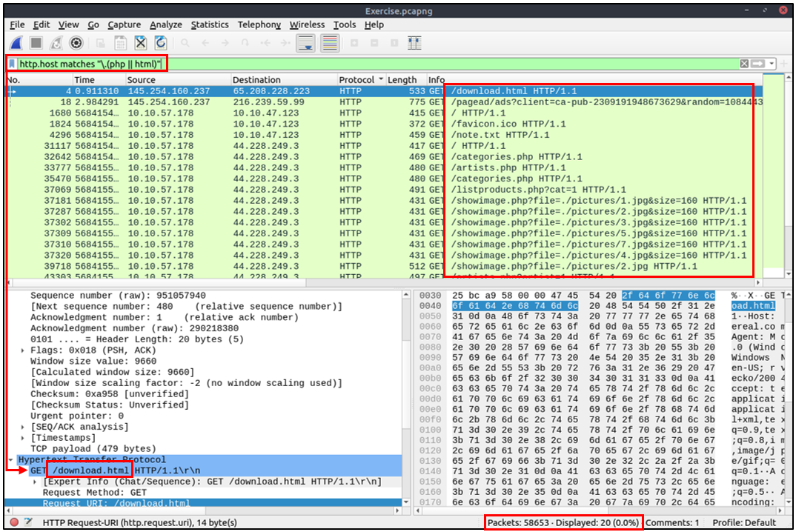Sort packets by Protocol column header
Screen dimensions: 796x532
[x=356, y=80]
